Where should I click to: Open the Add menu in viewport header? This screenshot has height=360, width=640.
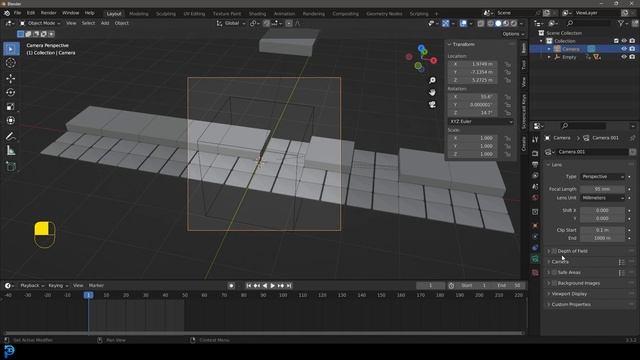[x=105, y=23]
